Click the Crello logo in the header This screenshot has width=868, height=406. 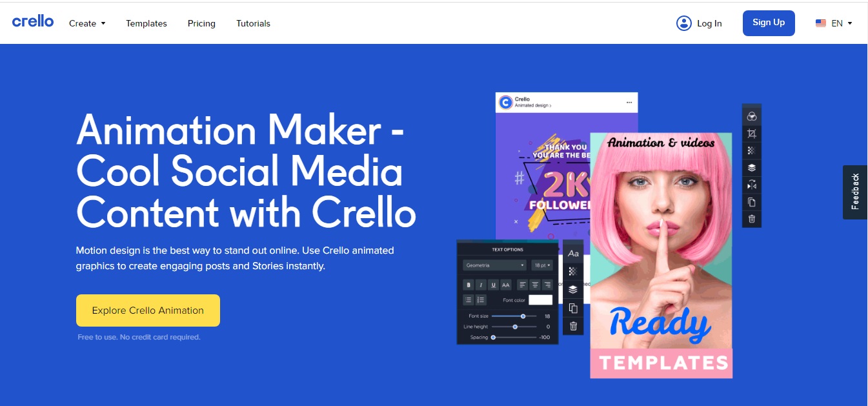tap(33, 21)
